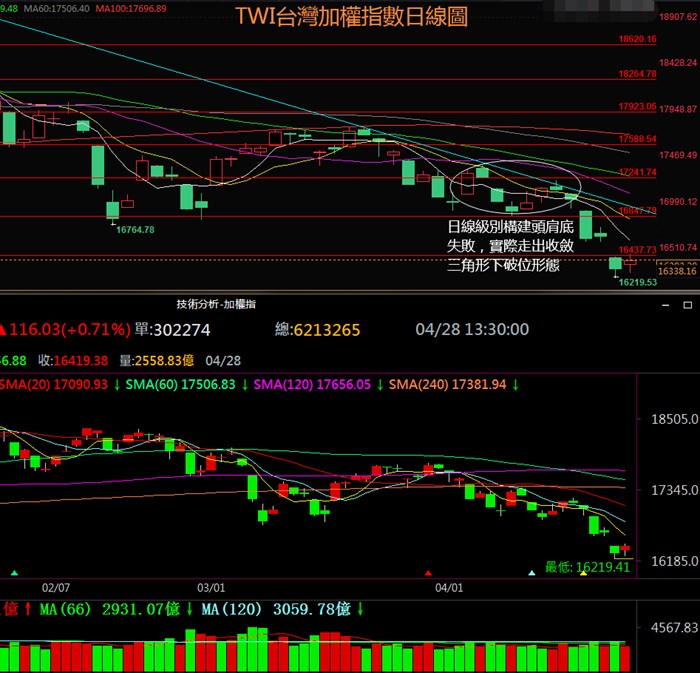Viewport: 700px width, 673px height.
Task: Click the 18620.16 red horizontal level label
Action: [x=637, y=40]
